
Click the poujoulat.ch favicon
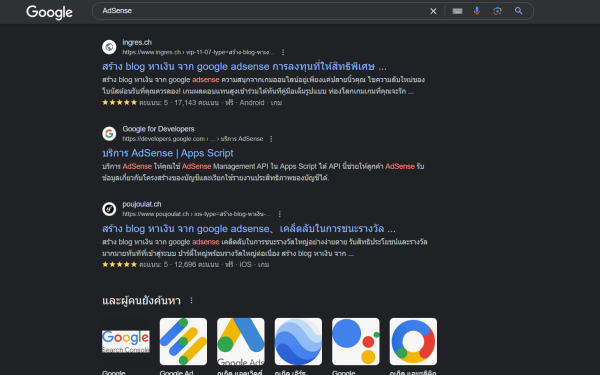(x=109, y=209)
